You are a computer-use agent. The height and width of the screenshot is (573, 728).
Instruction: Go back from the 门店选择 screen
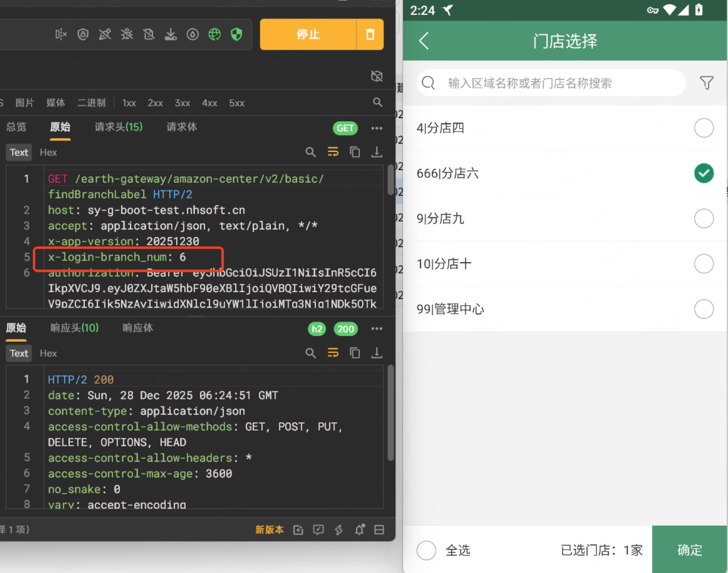click(x=424, y=41)
